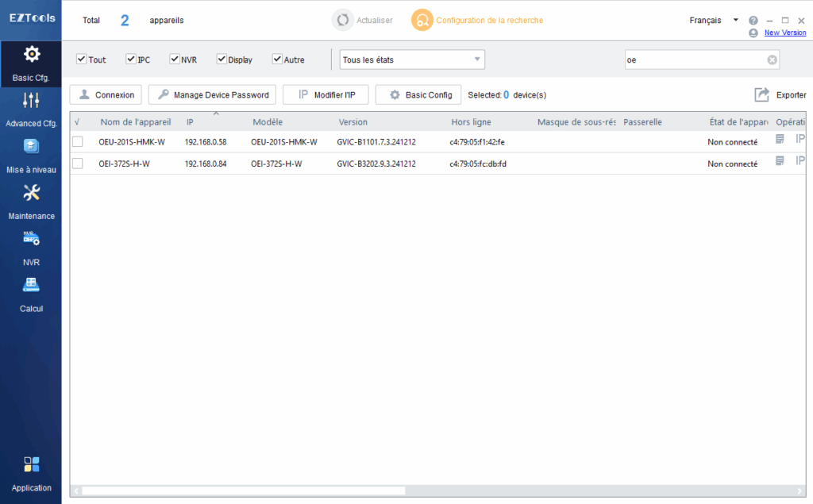The height and width of the screenshot is (504, 813).
Task: Click Non connecté status of OEU-201S-HMK-W
Action: [x=733, y=142]
